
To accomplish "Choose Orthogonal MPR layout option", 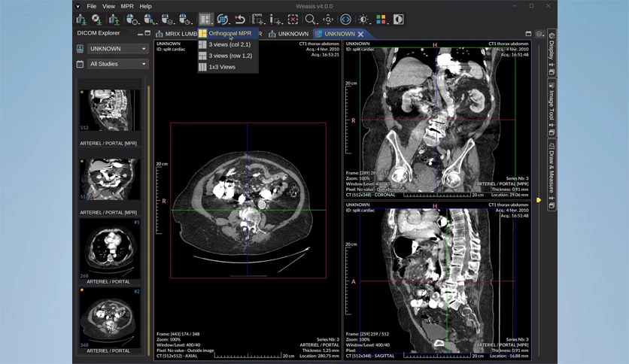I will (x=227, y=33).
